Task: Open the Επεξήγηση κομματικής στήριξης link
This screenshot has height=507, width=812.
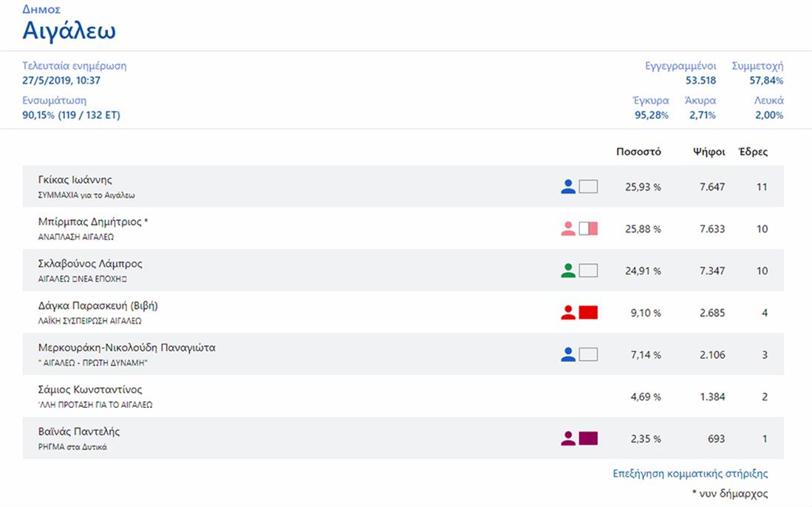Action: [x=690, y=474]
